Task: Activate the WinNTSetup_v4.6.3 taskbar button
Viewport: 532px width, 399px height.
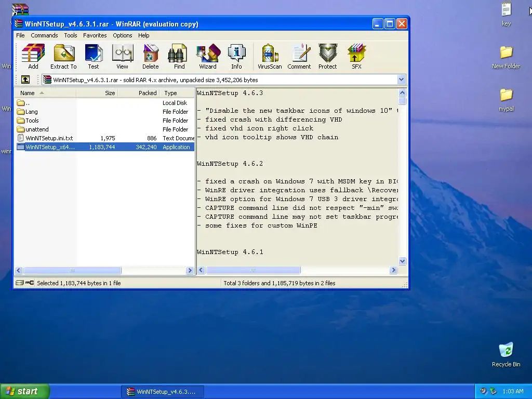Action: [x=163, y=392]
